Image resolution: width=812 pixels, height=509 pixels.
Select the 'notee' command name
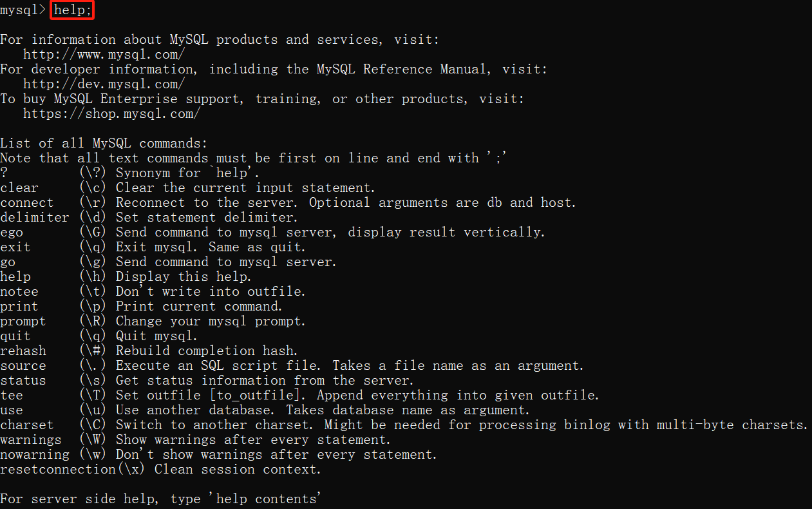pos(19,292)
